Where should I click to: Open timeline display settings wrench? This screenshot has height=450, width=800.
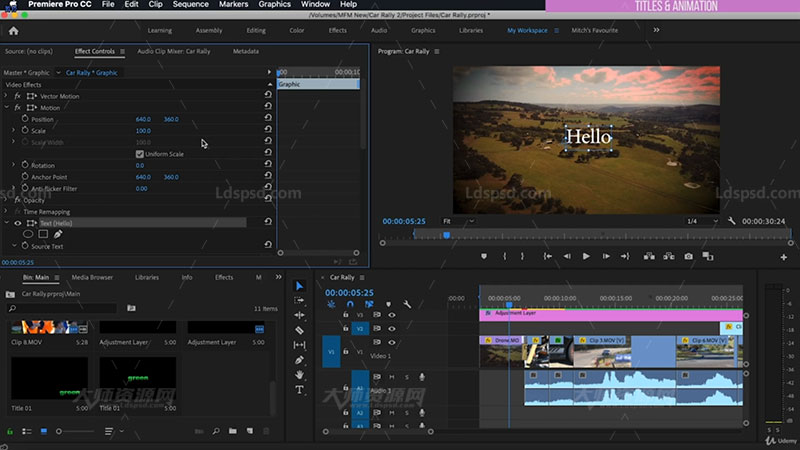[x=407, y=304]
